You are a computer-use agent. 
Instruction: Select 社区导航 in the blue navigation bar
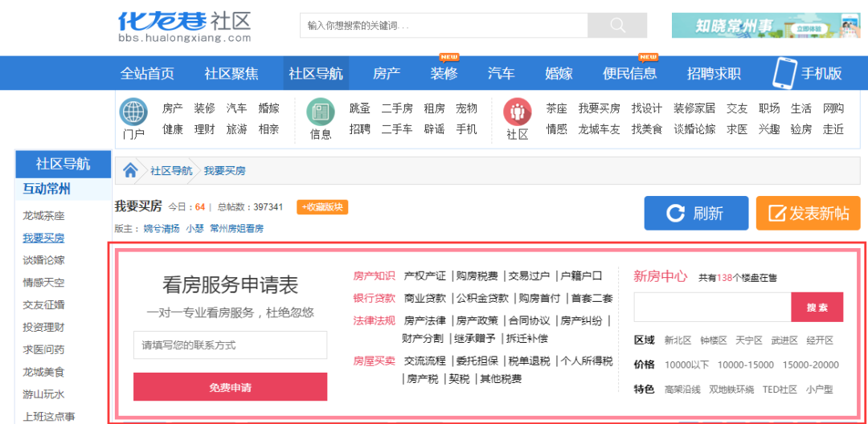click(316, 74)
